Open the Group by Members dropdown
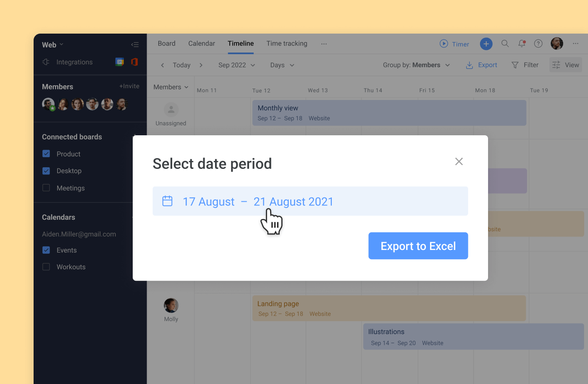Viewport: 588px width, 384px height. pyautogui.click(x=416, y=65)
